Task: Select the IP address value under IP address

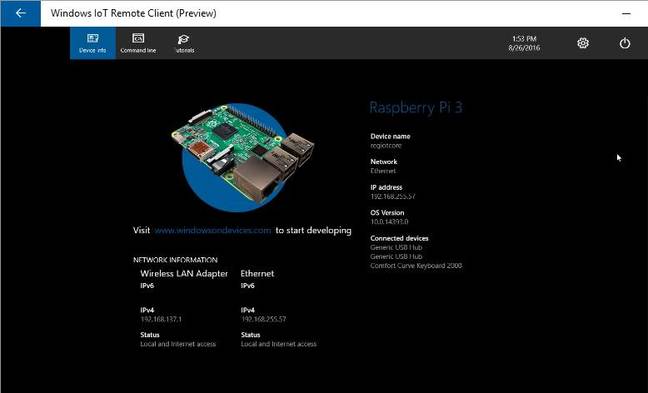Action: point(393,196)
